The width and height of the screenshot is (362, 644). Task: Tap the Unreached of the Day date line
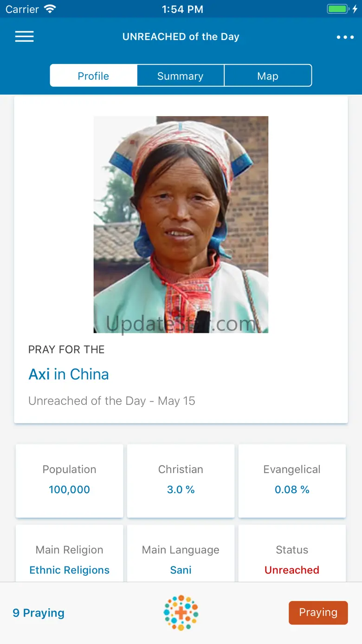click(112, 401)
